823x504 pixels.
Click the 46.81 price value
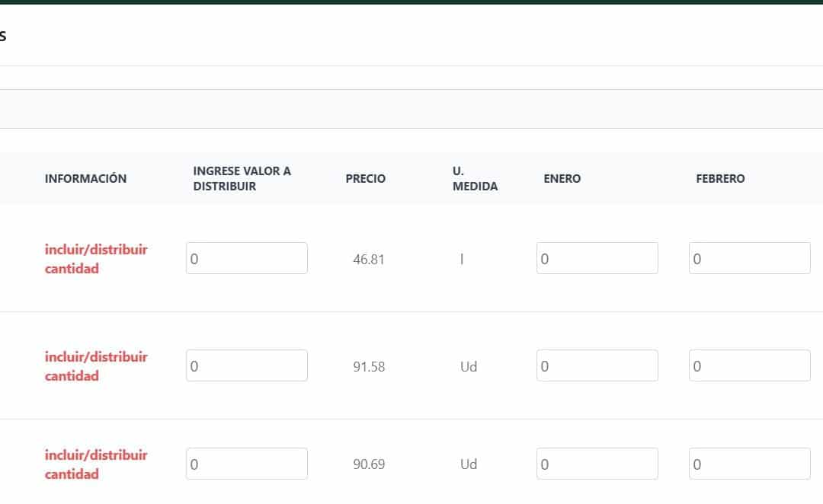[x=369, y=260]
